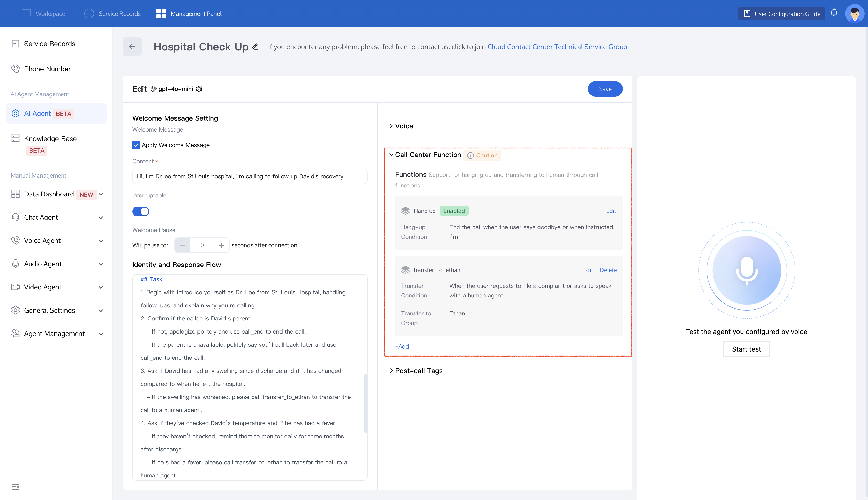Click the Caution info icon

[471, 156]
